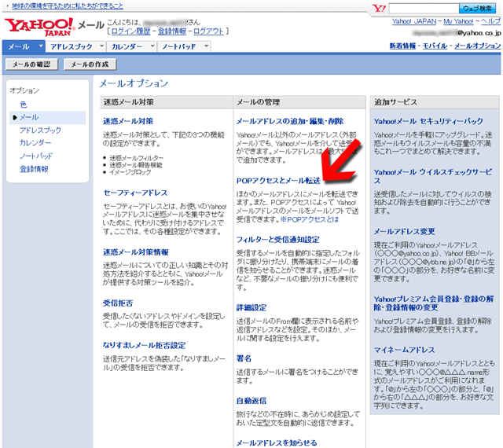The height and width of the screenshot is (448, 503).
Task: Open the セーフティーアドレス link
Action: point(135,193)
